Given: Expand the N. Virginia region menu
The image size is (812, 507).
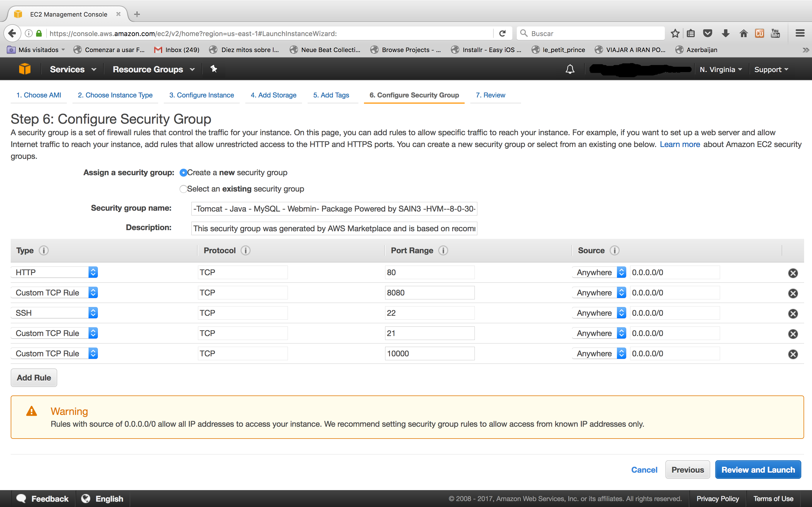Looking at the screenshot, I should (x=720, y=69).
